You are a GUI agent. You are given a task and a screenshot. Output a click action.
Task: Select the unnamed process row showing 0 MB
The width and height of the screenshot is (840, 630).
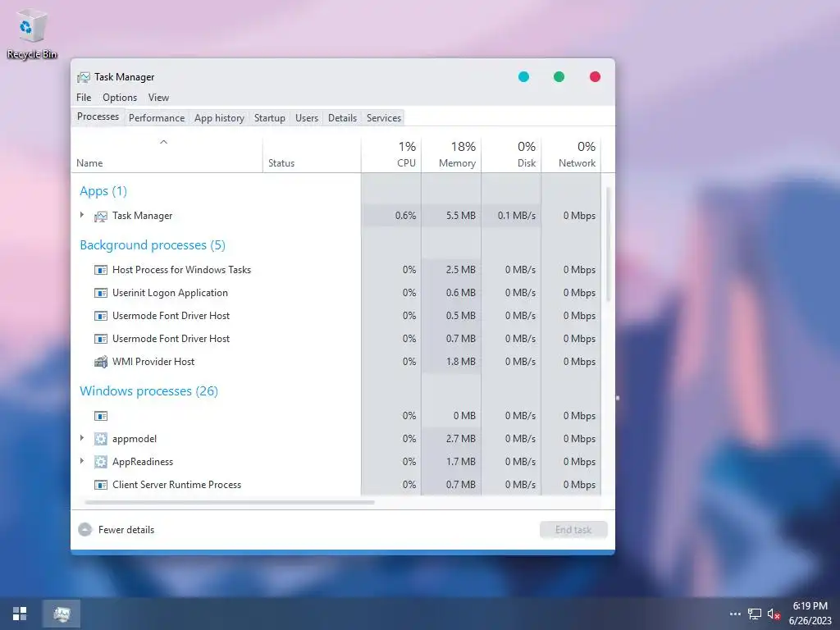click(336, 416)
